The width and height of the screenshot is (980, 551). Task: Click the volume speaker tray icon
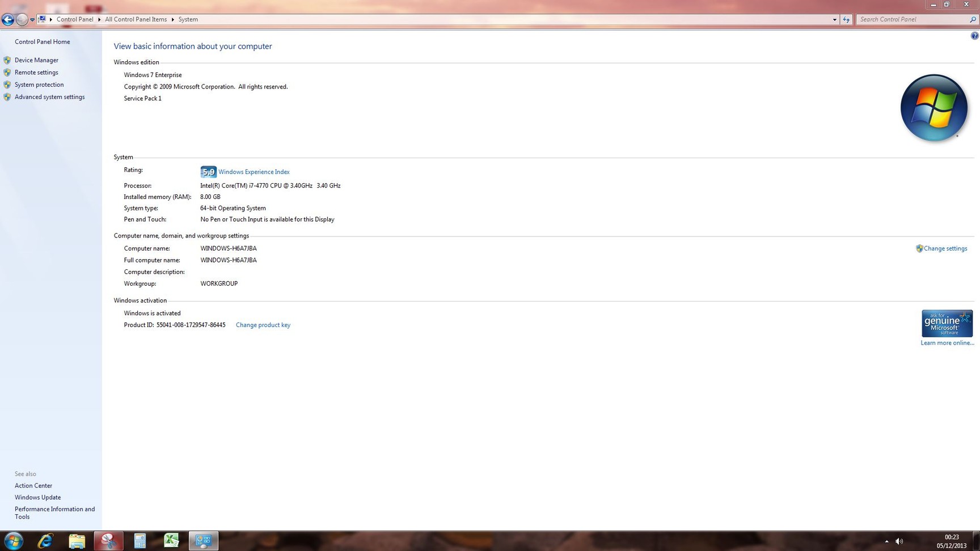point(899,541)
